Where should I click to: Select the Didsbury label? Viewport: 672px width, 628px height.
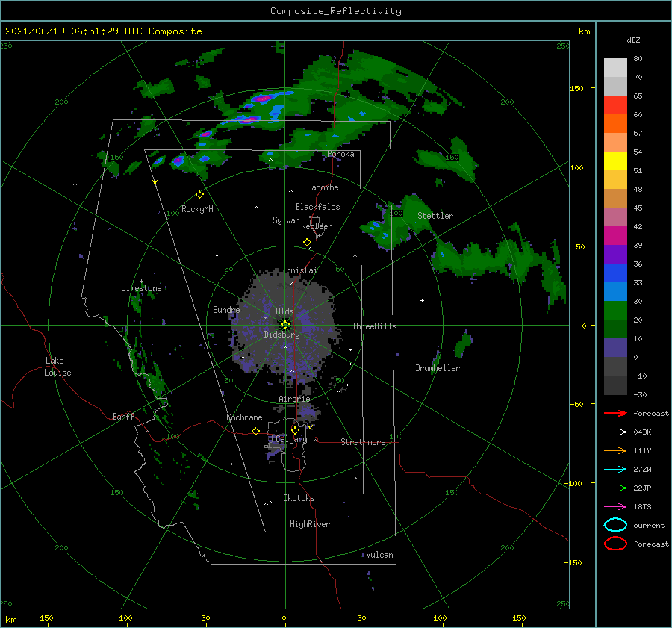(282, 335)
